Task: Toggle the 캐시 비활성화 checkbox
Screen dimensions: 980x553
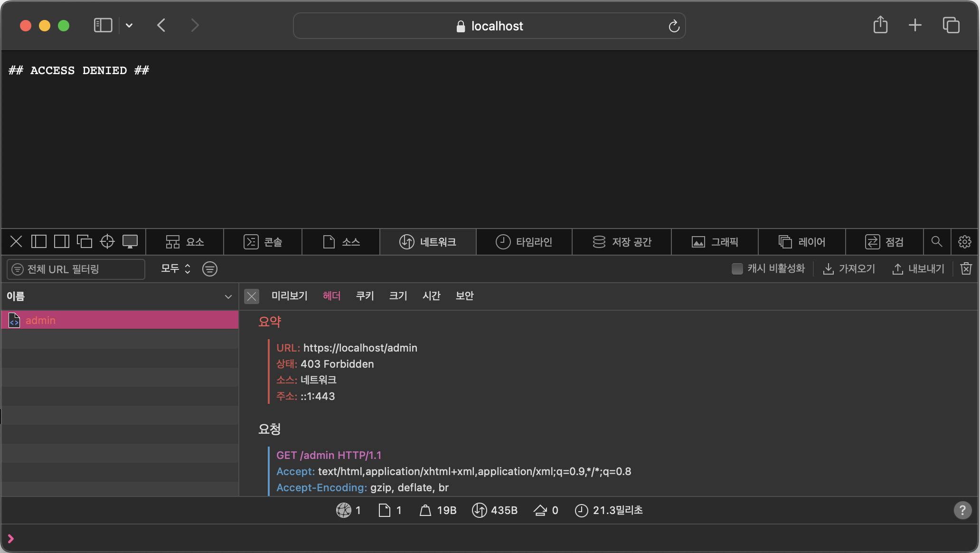Action: click(737, 269)
